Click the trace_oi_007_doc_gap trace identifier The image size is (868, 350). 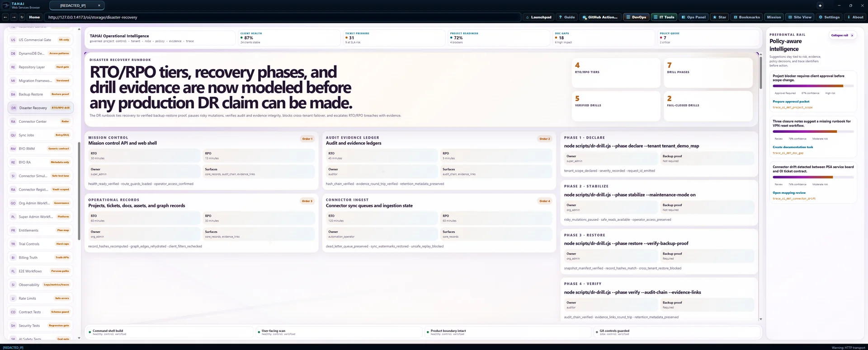tap(788, 153)
